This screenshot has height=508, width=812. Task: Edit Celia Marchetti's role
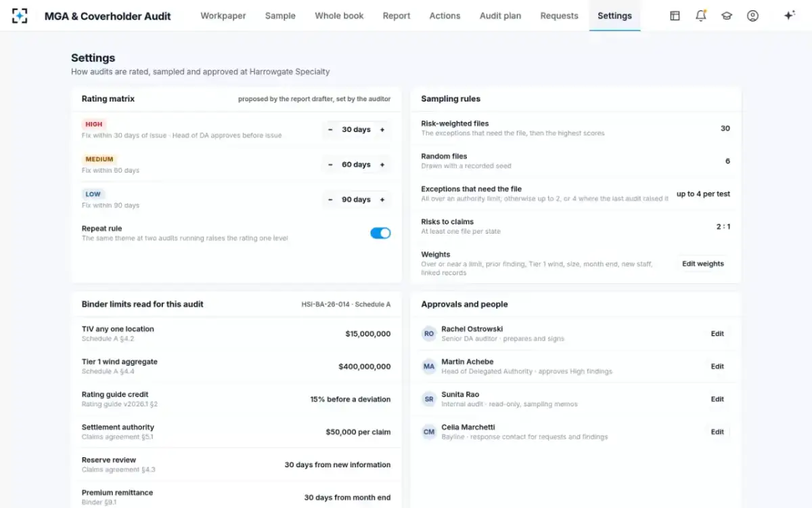(x=717, y=431)
